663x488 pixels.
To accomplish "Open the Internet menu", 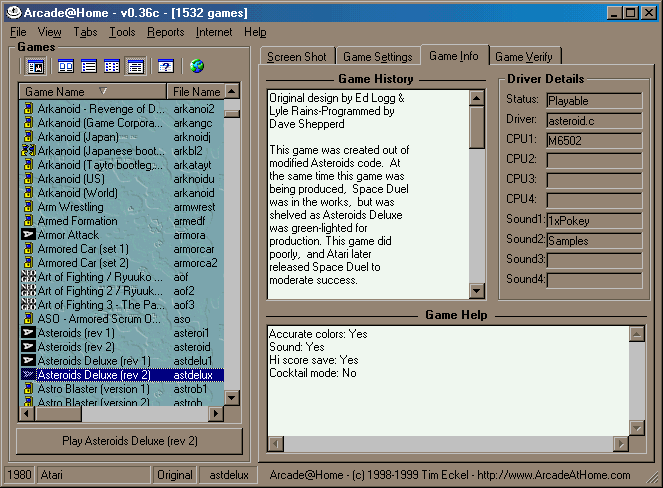I will click(214, 32).
